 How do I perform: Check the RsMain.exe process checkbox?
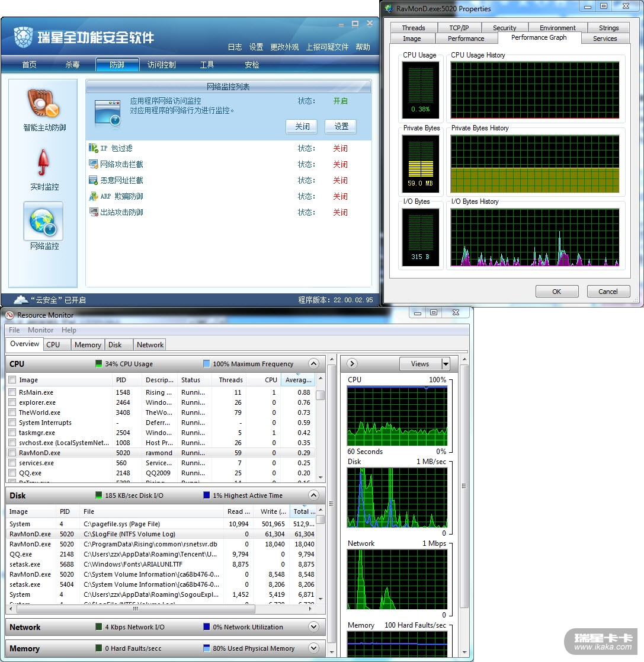[x=12, y=392]
